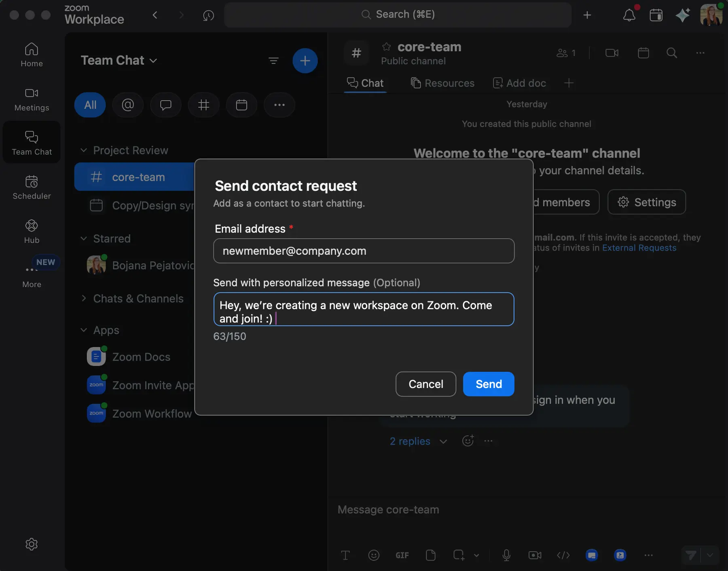Click the search bar
Screen dimensions: 728x571
click(x=398, y=15)
